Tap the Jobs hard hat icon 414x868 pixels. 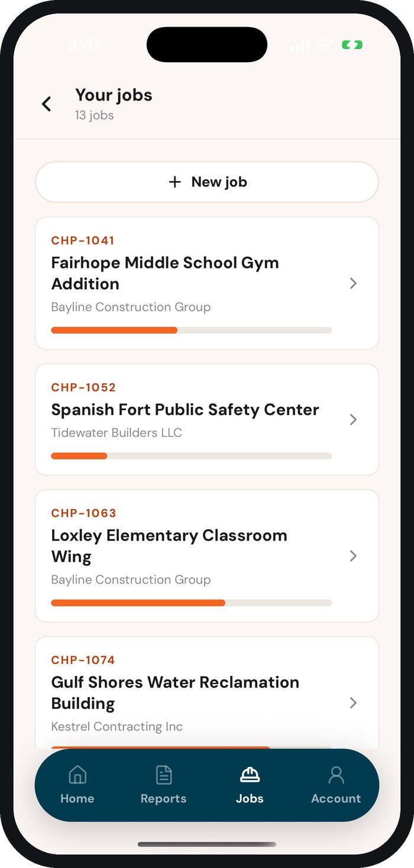pyautogui.click(x=250, y=775)
